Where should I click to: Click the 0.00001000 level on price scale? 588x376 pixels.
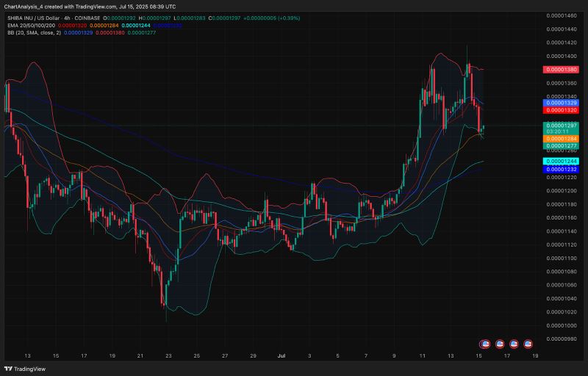pos(562,325)
